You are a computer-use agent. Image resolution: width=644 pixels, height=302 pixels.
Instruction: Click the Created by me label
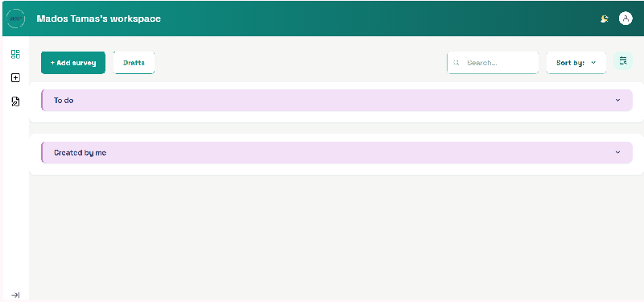pos(80,152)
